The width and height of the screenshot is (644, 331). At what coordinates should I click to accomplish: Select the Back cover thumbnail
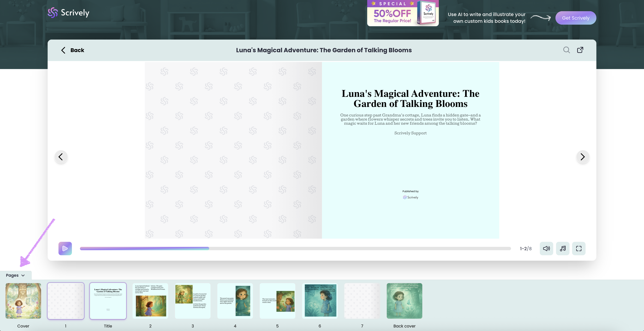coord(404,301)
